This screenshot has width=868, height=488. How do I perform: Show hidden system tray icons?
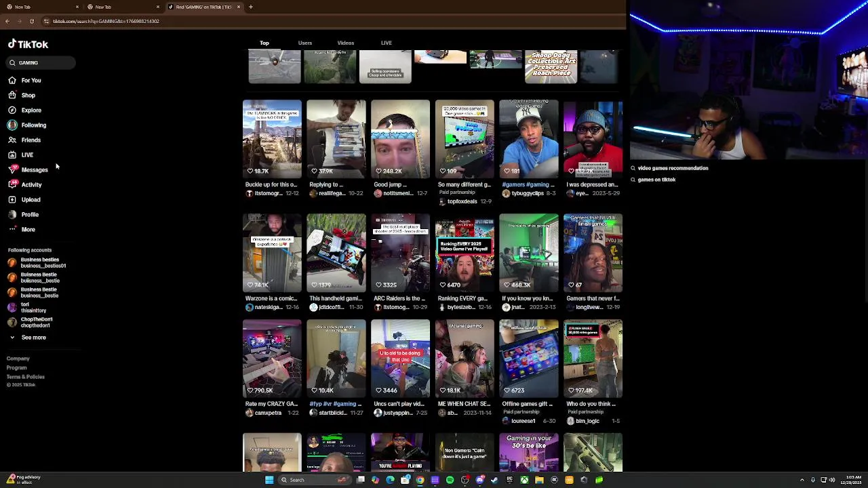point(802,480)
